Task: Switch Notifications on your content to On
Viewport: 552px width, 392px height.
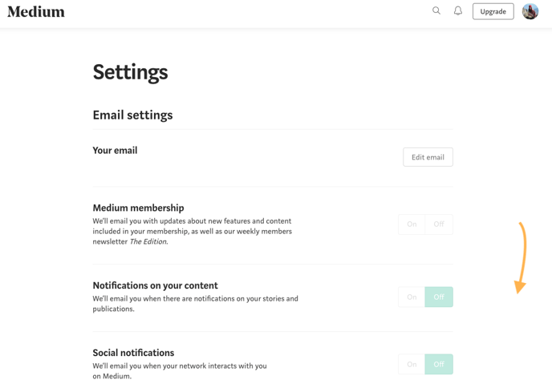Action: coord(412,297)
